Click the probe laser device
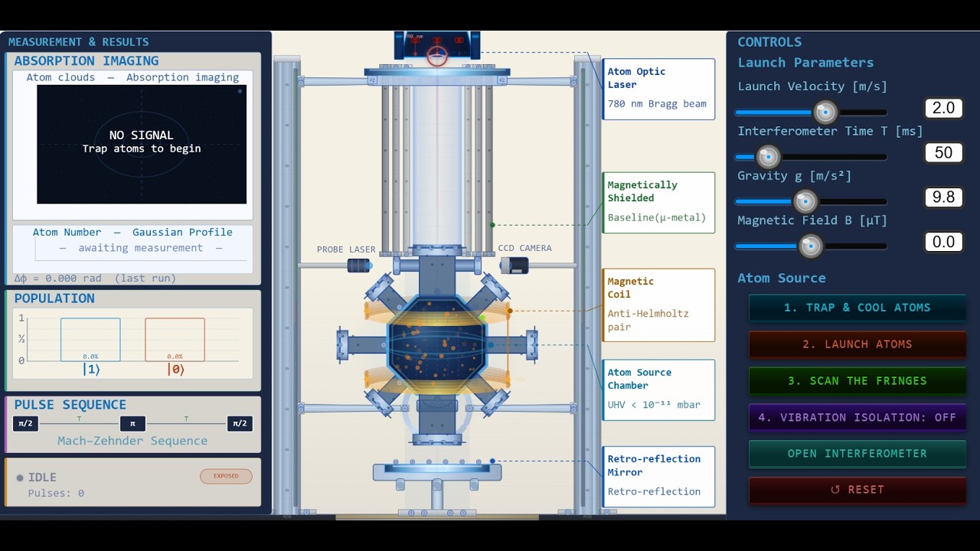Viewport: 980px width, 551px height. coord(359,266)
